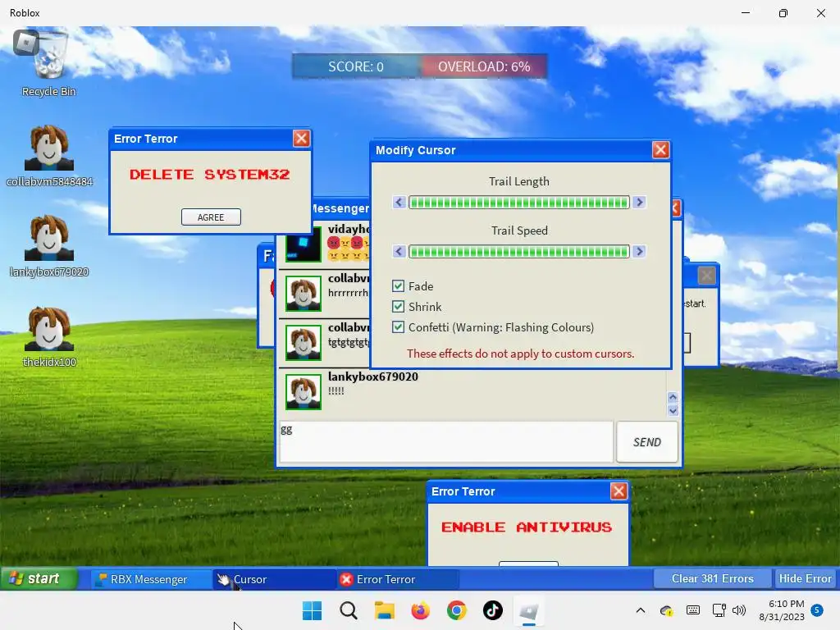Screen dimensions: 840x630
Task: Open the notifications badge showing 5
Action: coord(817,609)
